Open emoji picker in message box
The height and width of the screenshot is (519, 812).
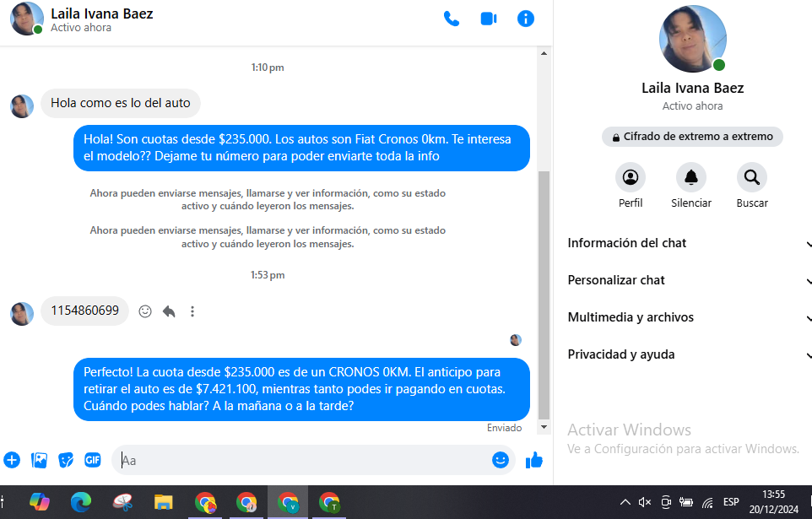(501, 460)
